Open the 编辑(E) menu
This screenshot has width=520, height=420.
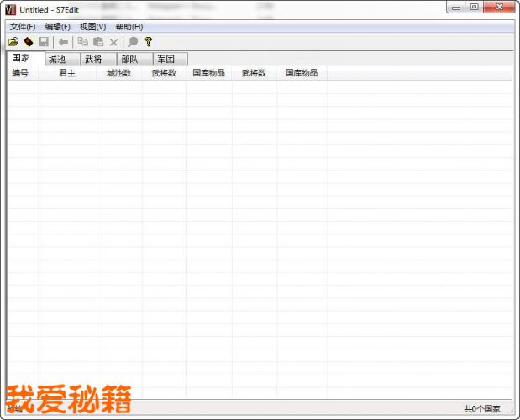click(57, 27)
